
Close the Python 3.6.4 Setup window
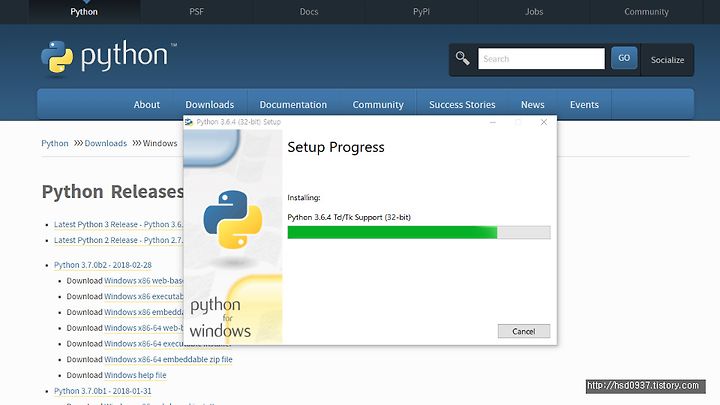coord(544,122)
